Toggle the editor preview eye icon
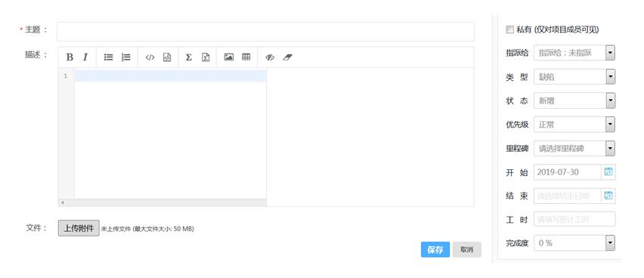Image resolution: width=644 pixels, height=278 pixels. coord(270,57)
